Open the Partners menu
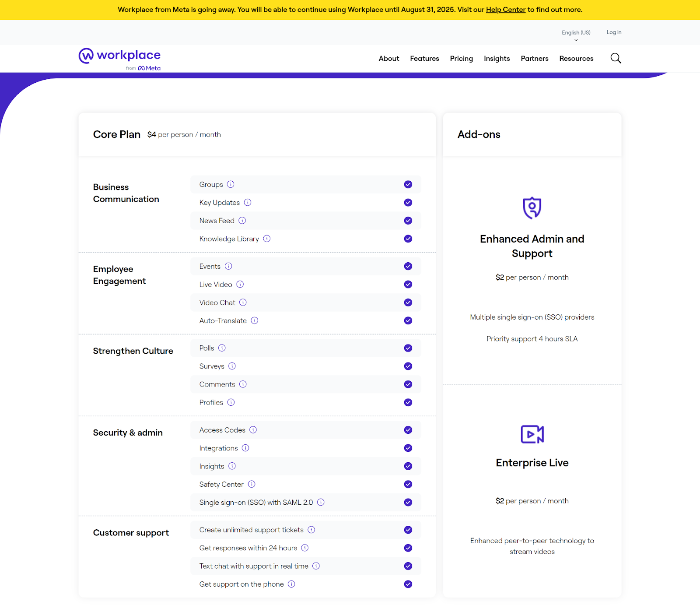 click(535, 58)
